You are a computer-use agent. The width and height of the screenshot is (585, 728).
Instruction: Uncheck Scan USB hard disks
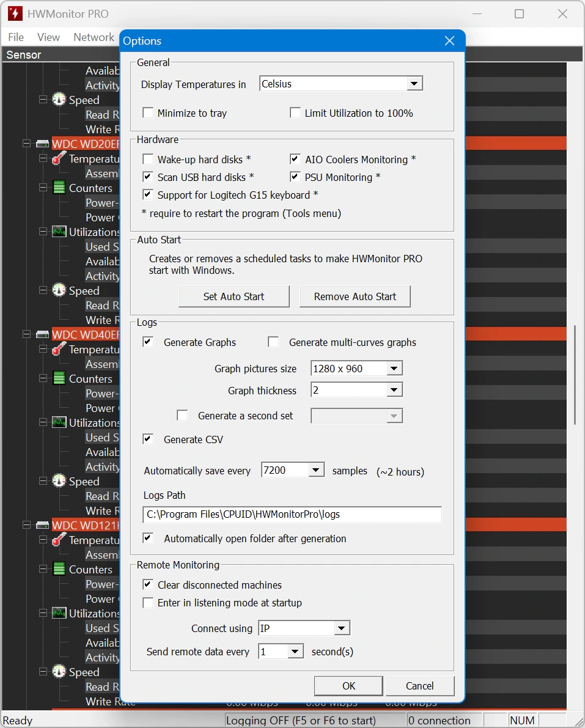[x=148, y=177]
